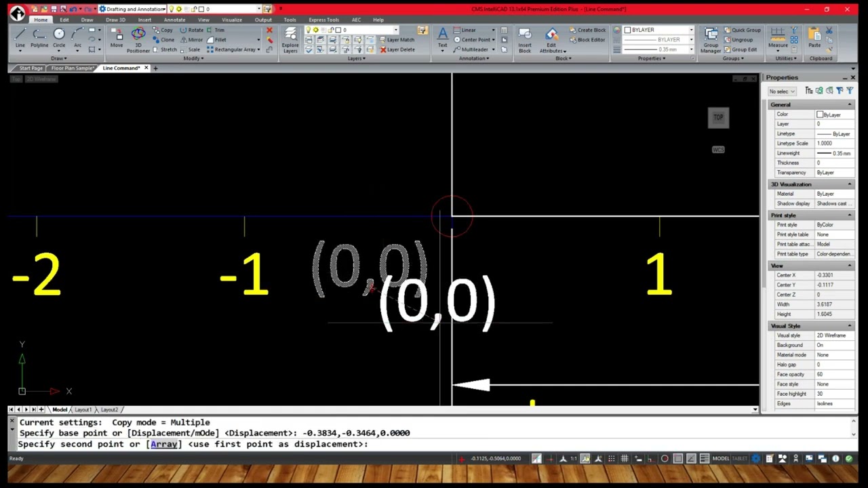Expand the Draw panel options
This screenshot has height=488, width=868.
pos(58,58)
